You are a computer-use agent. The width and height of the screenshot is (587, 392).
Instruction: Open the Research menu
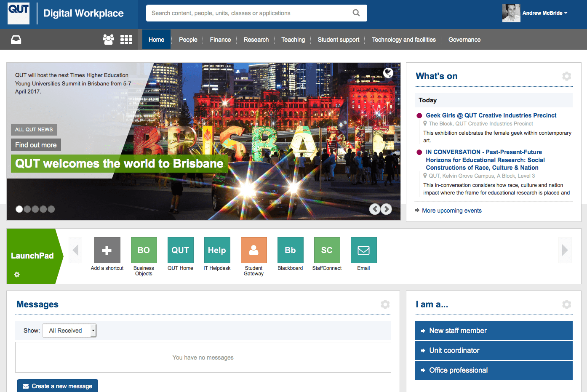point(256,40)
